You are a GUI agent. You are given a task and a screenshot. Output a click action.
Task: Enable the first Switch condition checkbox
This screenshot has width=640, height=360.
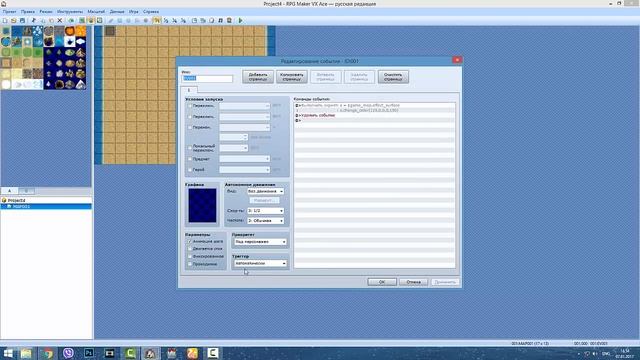click(x=190, y=106)
